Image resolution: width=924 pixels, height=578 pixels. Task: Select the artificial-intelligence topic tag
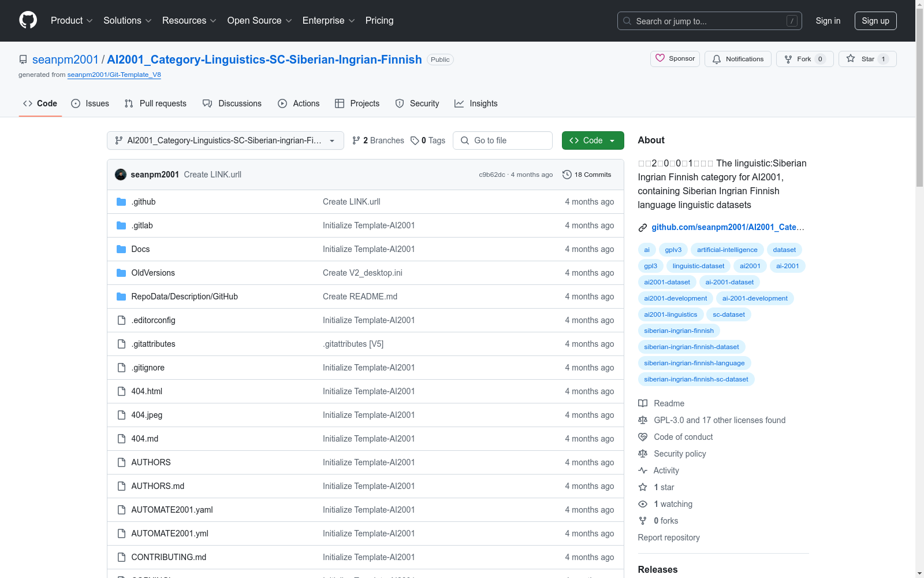[727, 250]
